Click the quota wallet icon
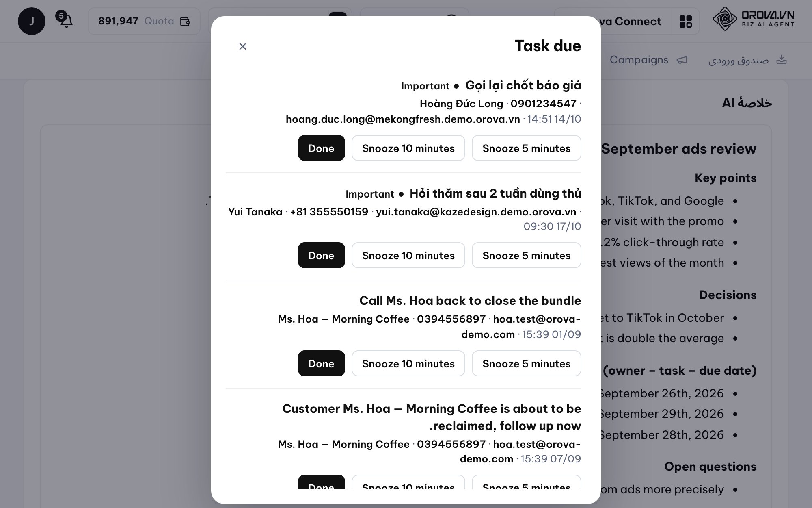The height and width of the screenshot is (508, 812). 185,21
